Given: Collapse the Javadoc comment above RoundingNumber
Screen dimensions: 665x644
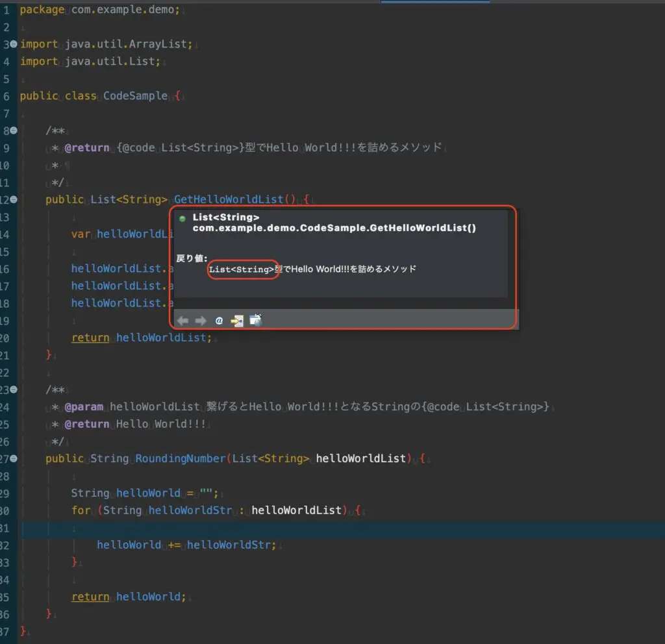Looking at the screenshot, I should point(12,390).
